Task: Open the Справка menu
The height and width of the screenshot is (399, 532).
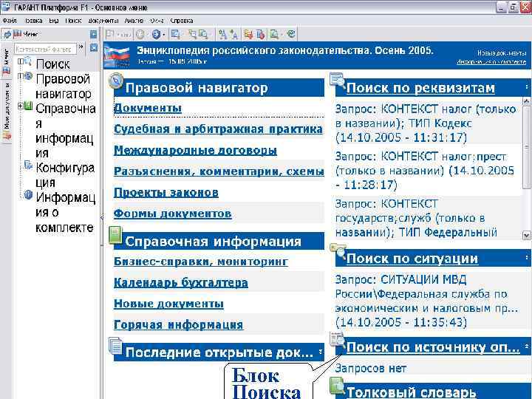Action: (x=182, y=21)
